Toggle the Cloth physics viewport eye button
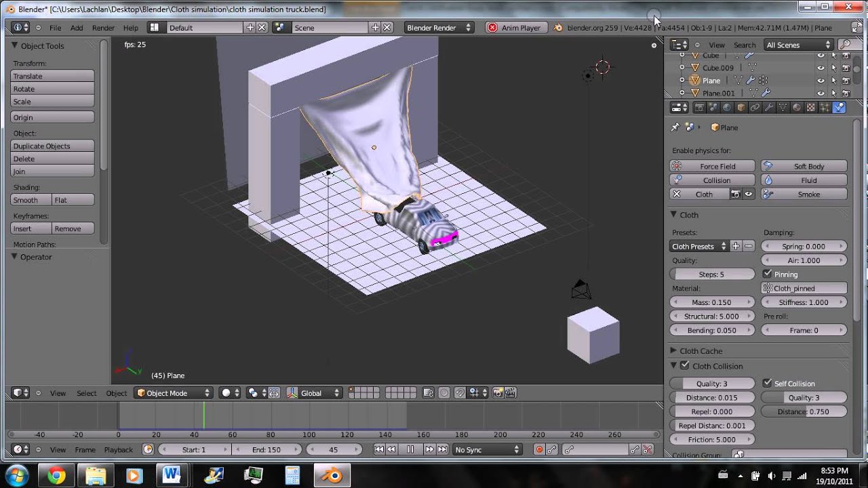Screen dimensions: 868x488 point(748,194)
